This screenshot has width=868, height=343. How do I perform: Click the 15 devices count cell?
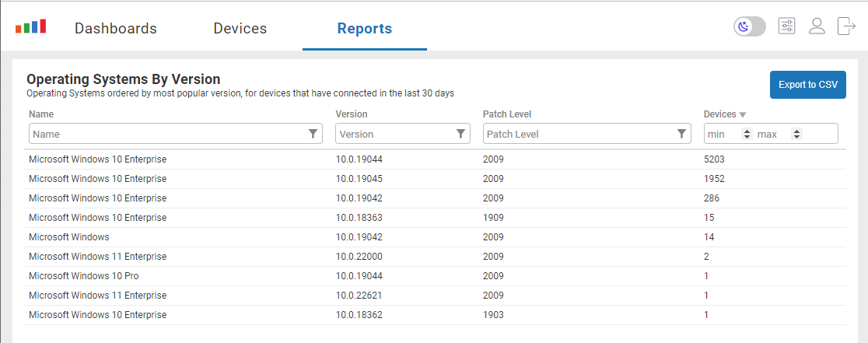(709, 218)
